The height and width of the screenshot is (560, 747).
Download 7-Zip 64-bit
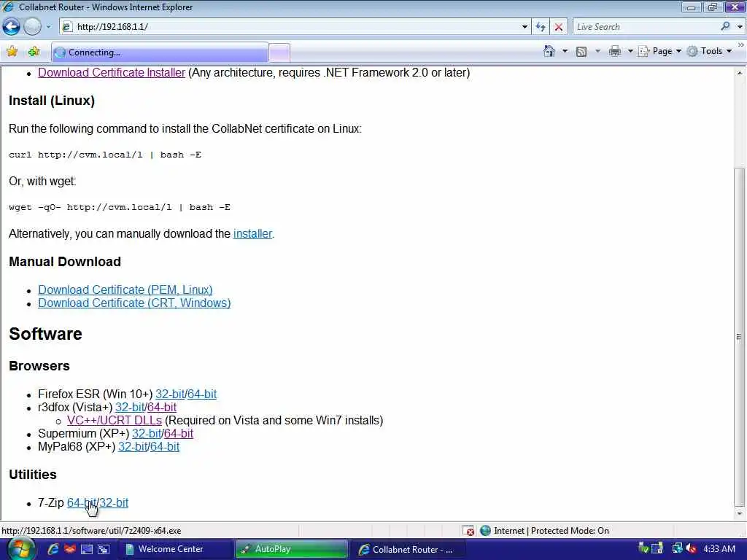click(82, 503)
